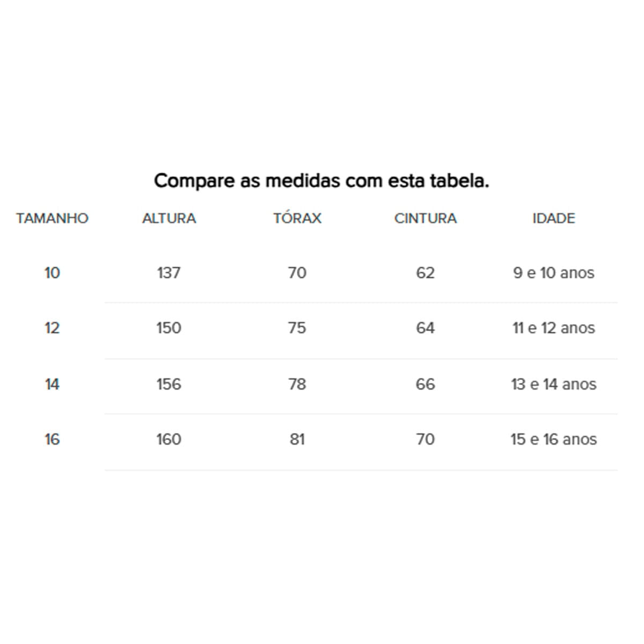Select the TAMANHO column header
The width and height of the screenshot is (644, 644).
point(52,218)
